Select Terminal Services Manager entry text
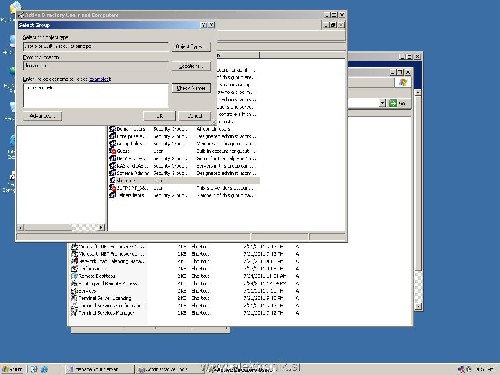 point(106,313)
